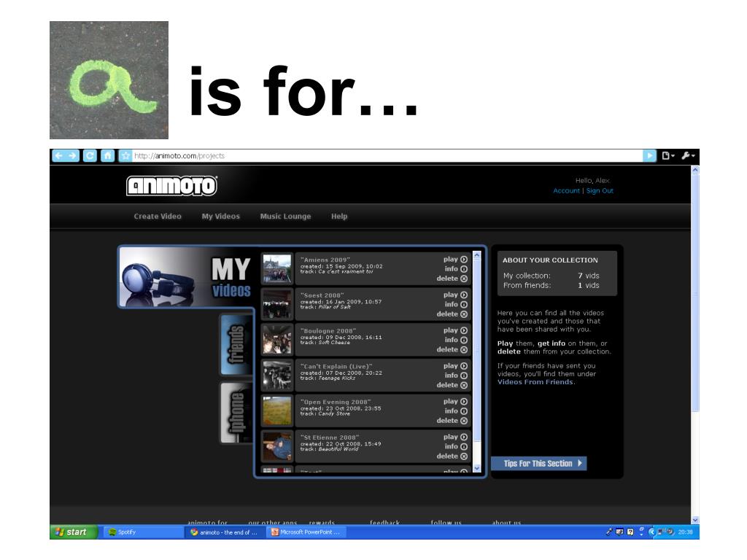Open the "Amiens 2009" thumbnail
The image size is (747, 560).
(277, 268)
